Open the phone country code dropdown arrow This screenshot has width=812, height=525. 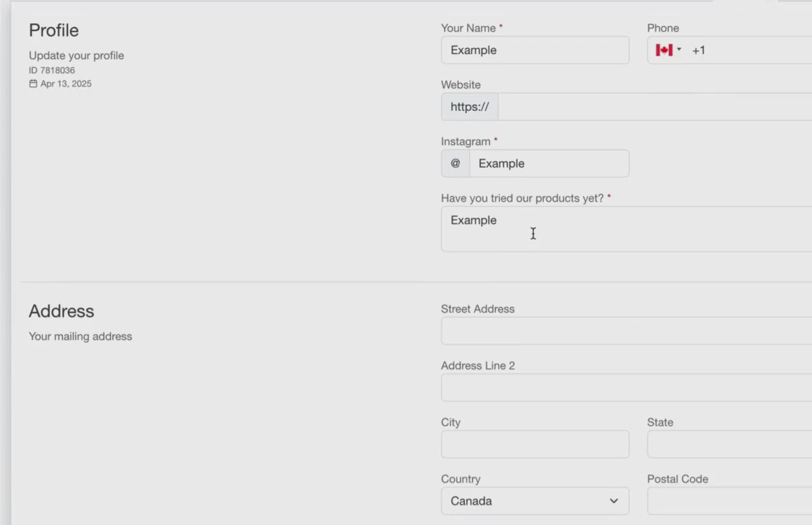point(679,50)
